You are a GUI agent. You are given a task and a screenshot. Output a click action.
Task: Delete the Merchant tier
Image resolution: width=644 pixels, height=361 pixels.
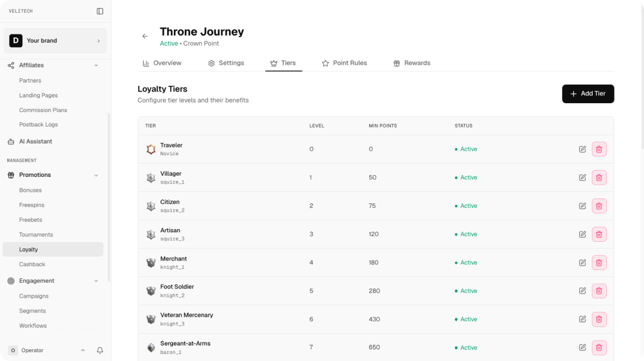click(x=599, y=262)
